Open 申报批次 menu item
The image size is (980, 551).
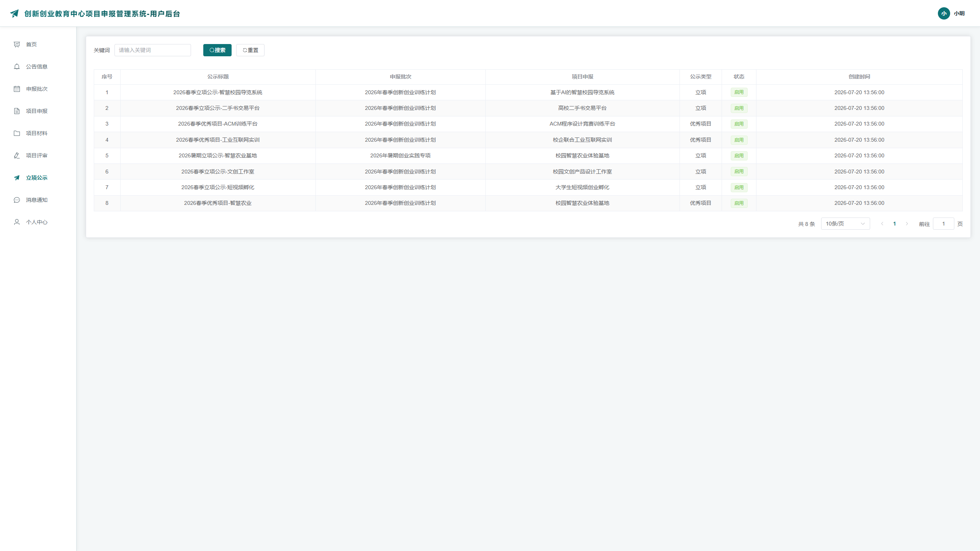[x=38, y=89]
